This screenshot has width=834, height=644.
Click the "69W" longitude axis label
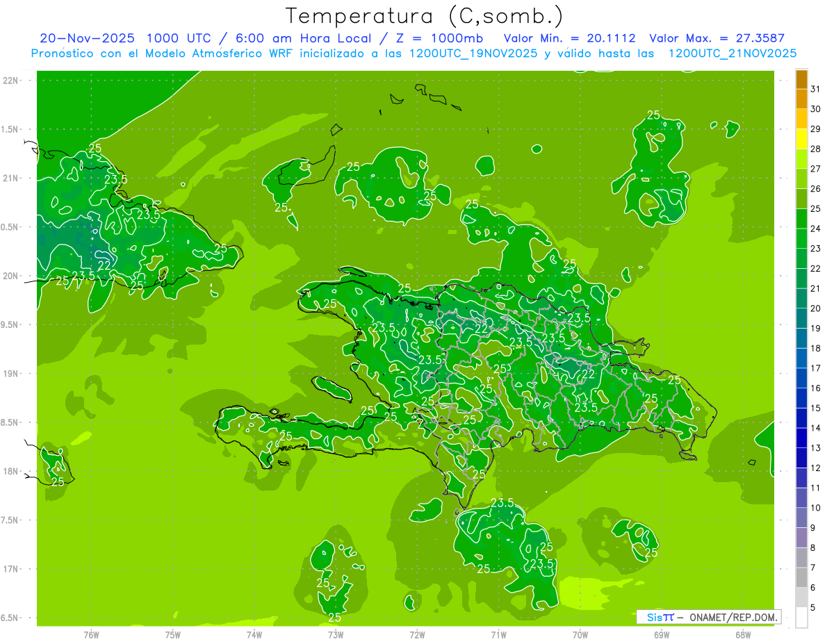[662, 634]
